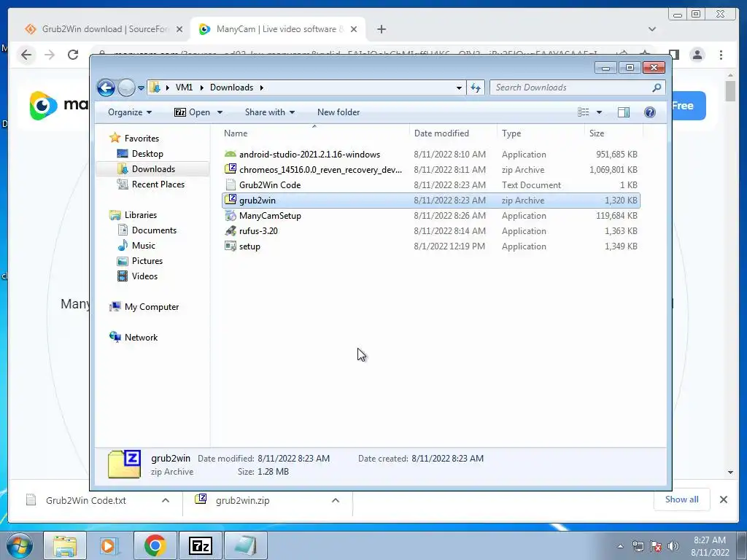Viewport: 747px width, 560px height.
Task: Open Videos library in navigation pane
Action: [144, 276]
